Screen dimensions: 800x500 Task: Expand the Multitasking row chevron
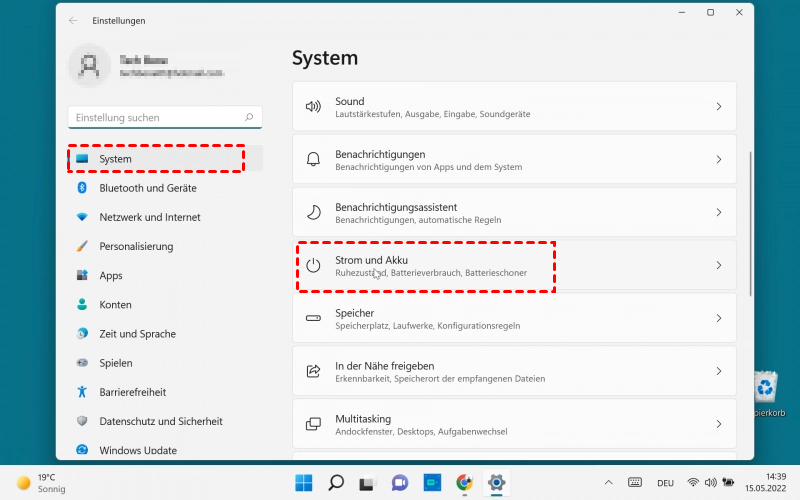click(718, 424)
